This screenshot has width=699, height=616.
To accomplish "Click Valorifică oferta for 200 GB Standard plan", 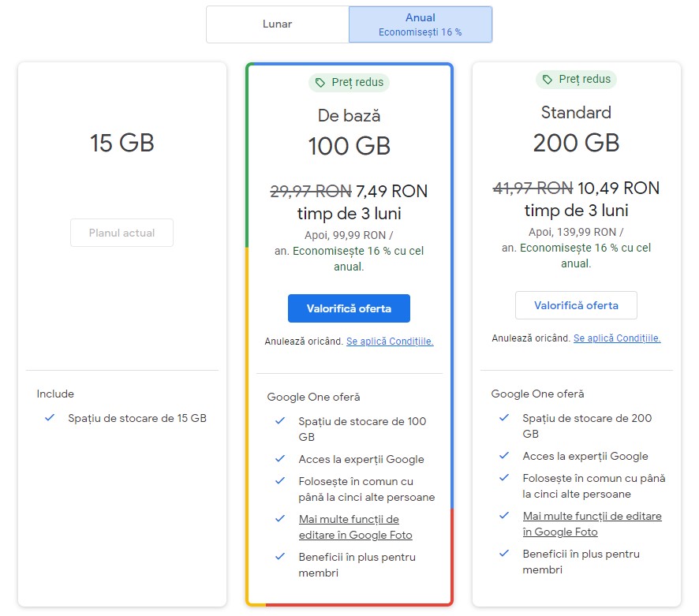I will tap(576, 305).
